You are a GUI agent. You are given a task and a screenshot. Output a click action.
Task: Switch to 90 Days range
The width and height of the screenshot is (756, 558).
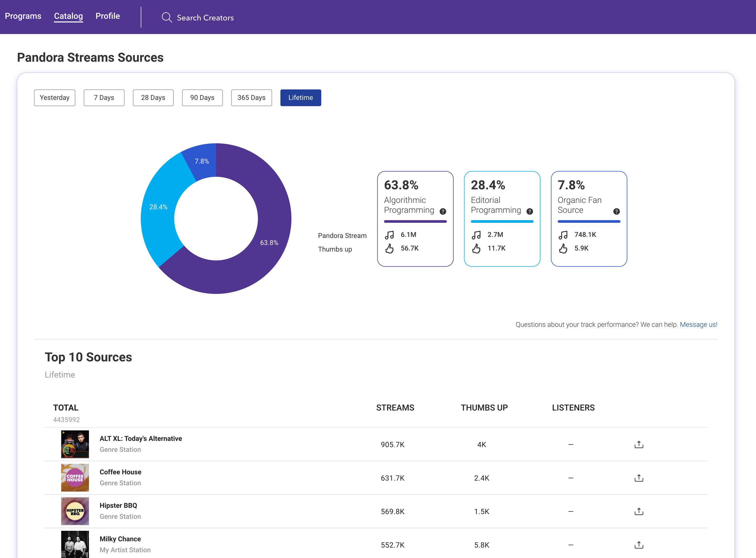point(202,98)
